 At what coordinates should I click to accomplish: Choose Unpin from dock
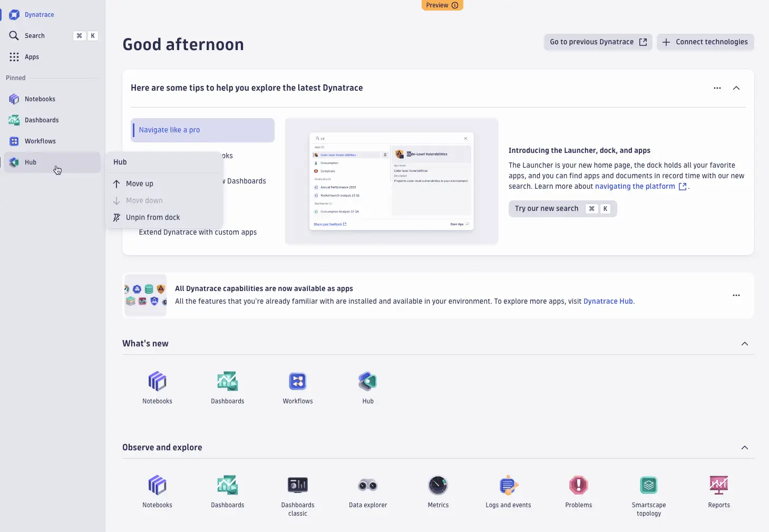pos(164,217)
